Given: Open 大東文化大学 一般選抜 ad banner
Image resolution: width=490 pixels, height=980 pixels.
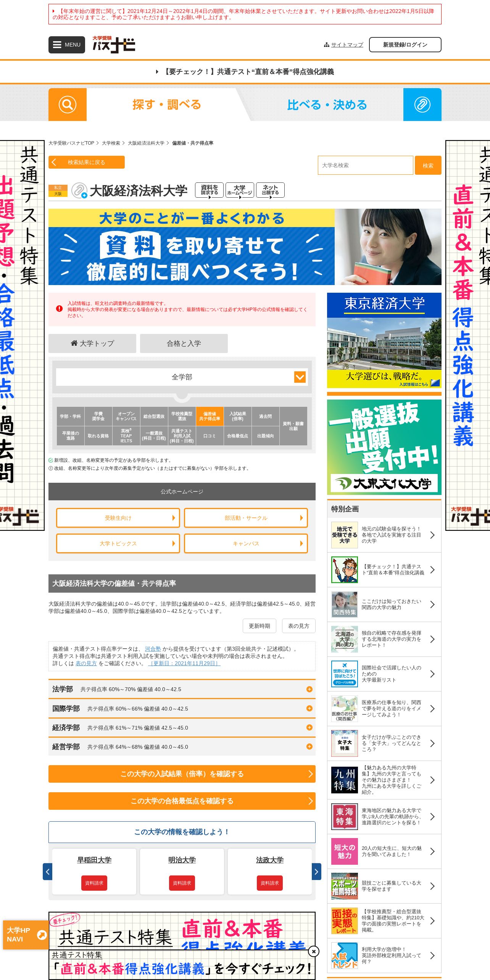Looking at the screenshot, I should click(384, 447).
